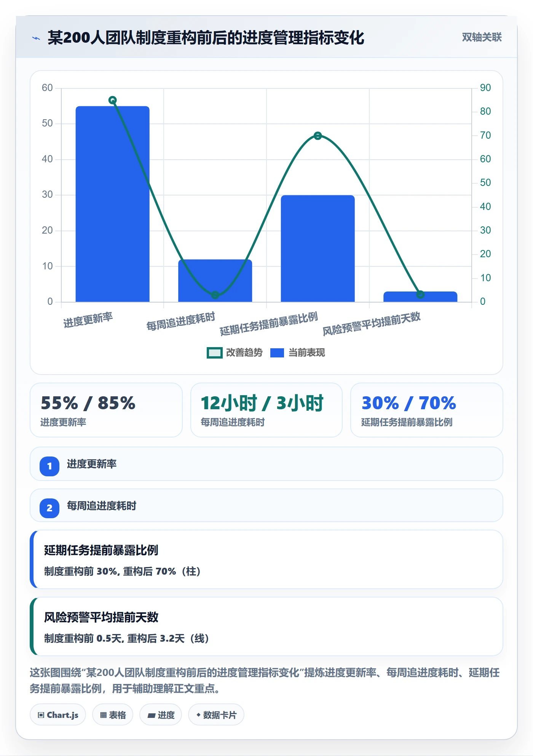Screen dimensions: 533x756
Task: Click the 表格 tag
Action: click(x=113, y=715)
